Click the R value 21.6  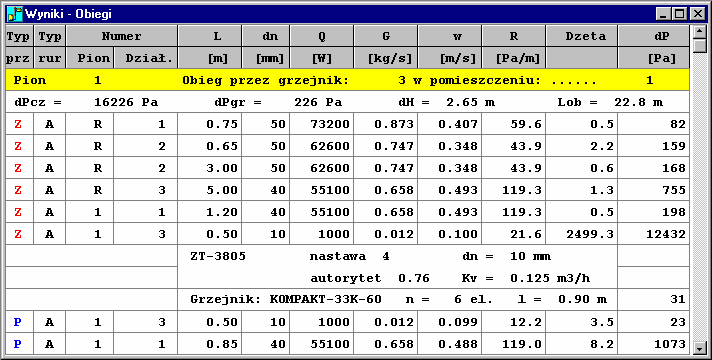pyautogui.click(x=514, y=234)
